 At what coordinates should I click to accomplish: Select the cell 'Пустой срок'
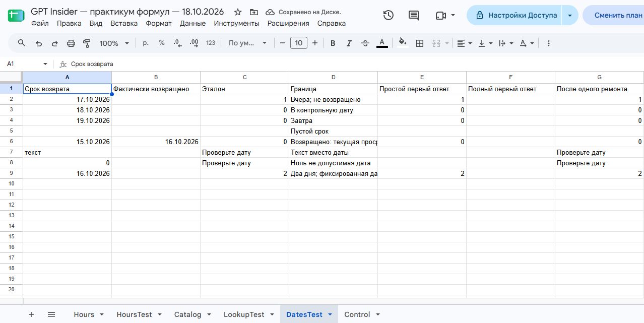coord(333,131)
